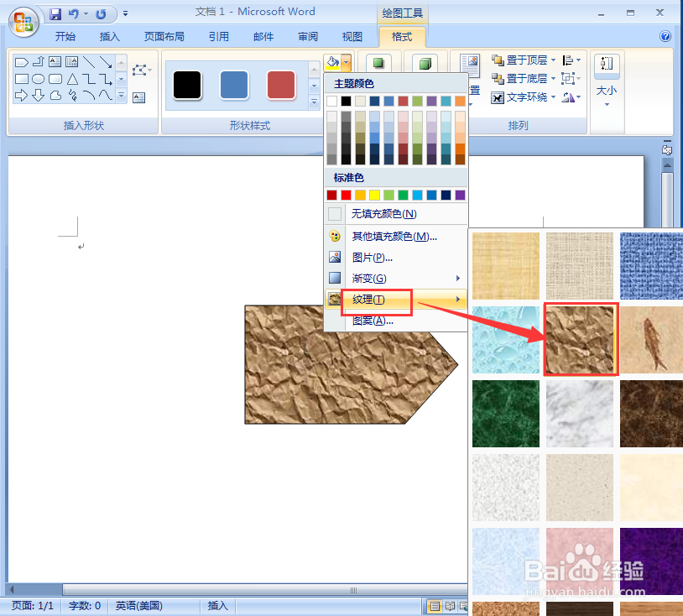Apply the blue shape style

coord(234,85)
